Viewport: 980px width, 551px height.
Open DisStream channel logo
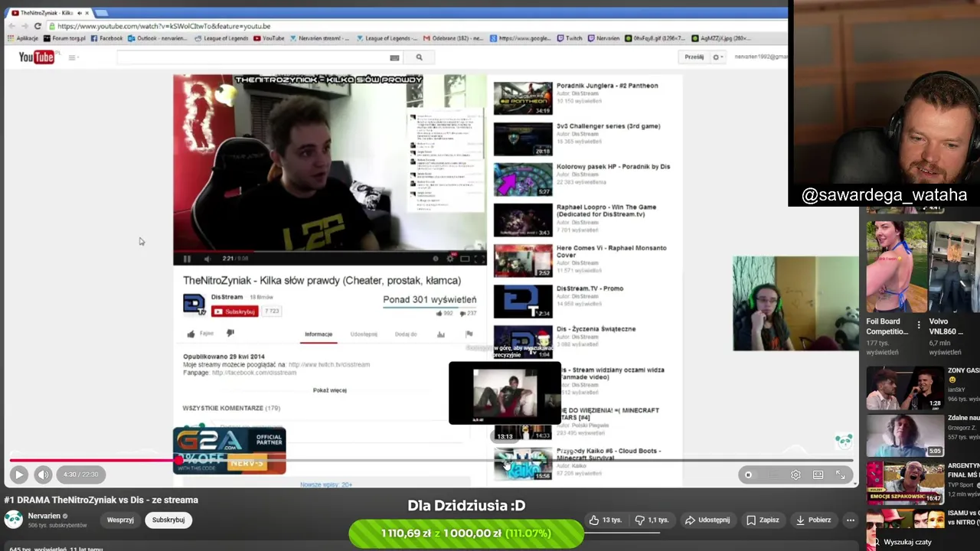(x=194, y=305)
